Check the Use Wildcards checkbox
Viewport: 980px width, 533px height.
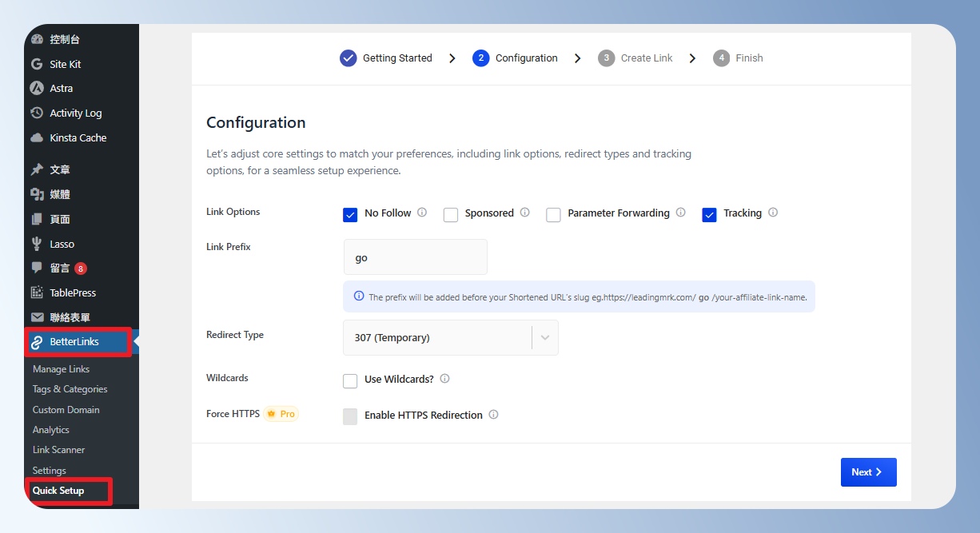pyautogui.click(x=350, y=380)
